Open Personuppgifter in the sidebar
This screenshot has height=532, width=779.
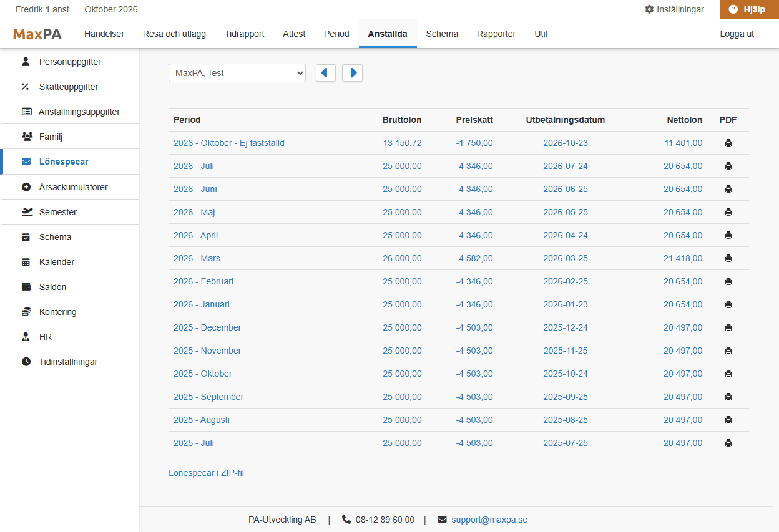pyautogui.click(x=69, y=62)
